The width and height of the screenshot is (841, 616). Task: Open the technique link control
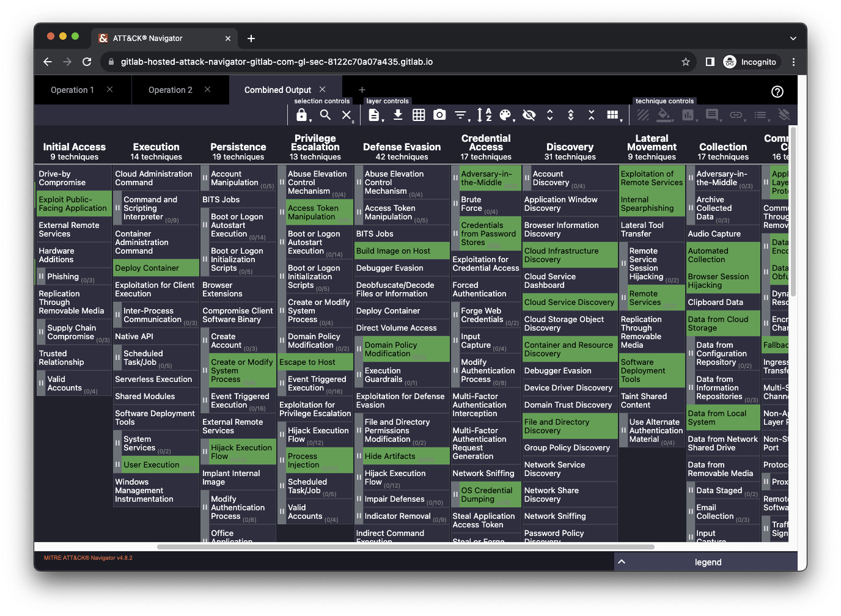[x=736, y=115]
